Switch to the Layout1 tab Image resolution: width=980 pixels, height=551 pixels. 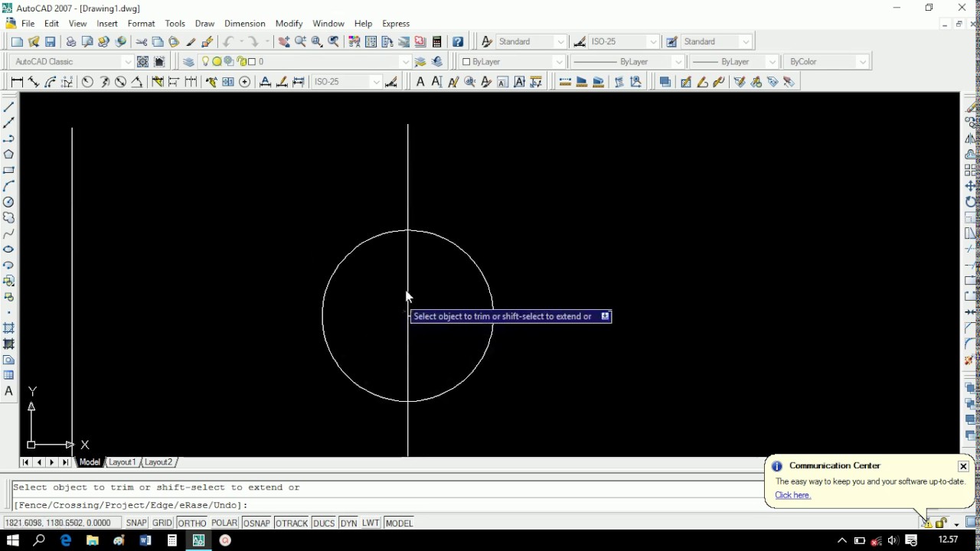[122, 462]
